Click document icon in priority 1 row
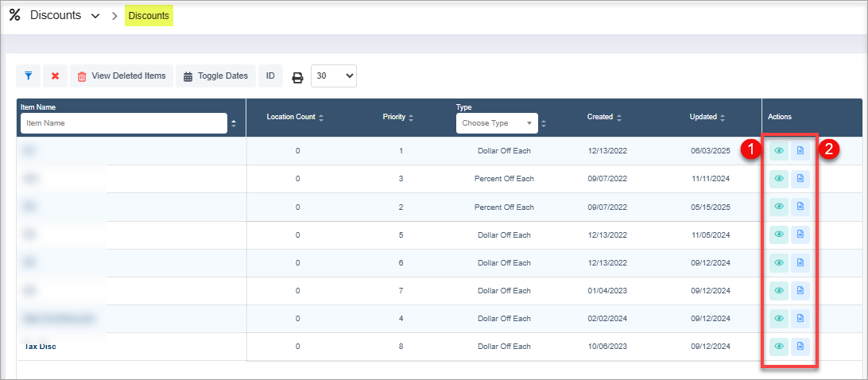This screenshot has width=868, height=380. click(800, 150)
